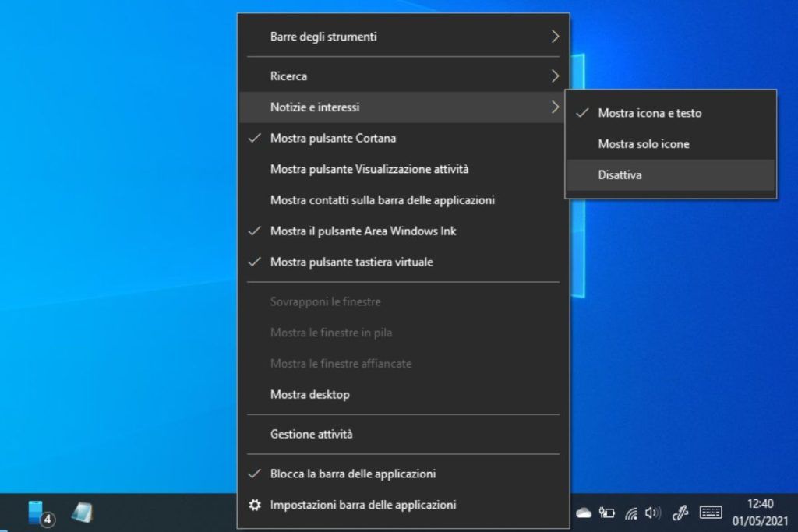
Task: Click the clock showing 12:40
Action: point(759,512)
